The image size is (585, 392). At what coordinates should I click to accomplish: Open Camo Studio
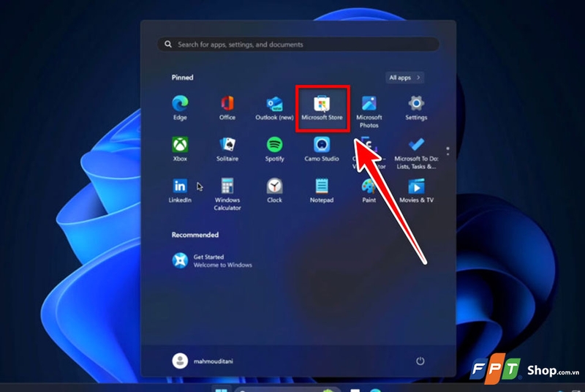coord(322,148)
